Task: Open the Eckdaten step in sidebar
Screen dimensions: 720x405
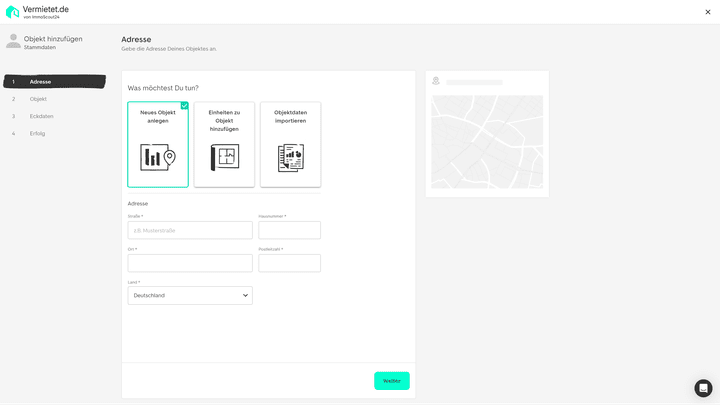Action: (x=41, y=116)
